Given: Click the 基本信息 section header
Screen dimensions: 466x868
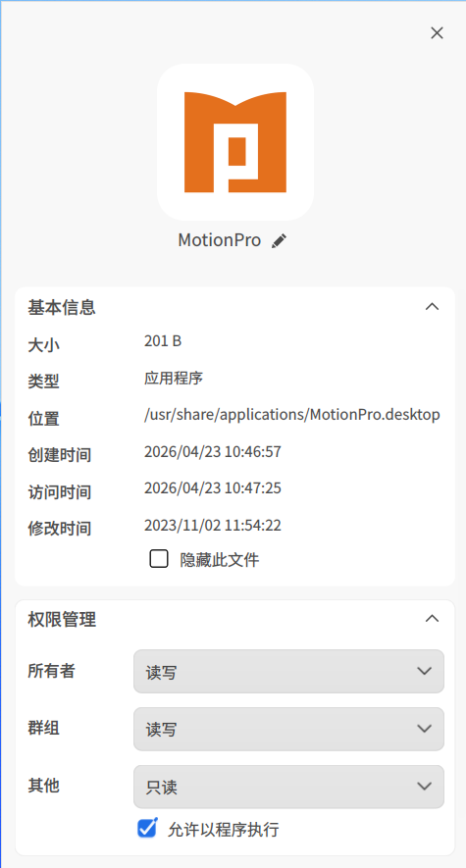Looking at the screenshot, I should [x=62, y=307].
